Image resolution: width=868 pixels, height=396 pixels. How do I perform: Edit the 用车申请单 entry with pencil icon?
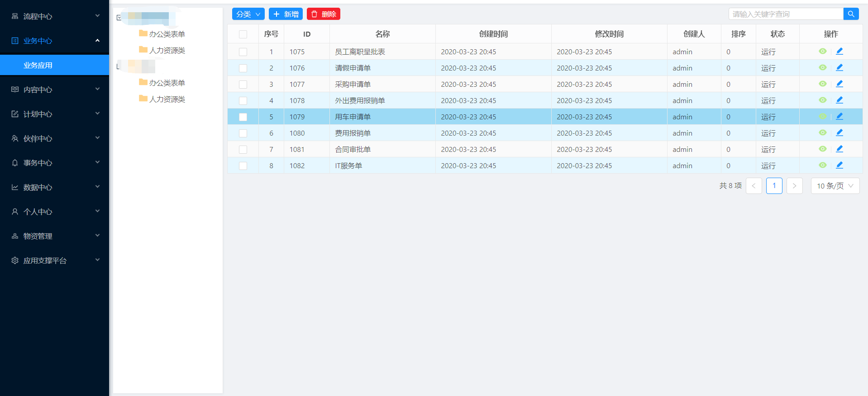click(839, 117)
